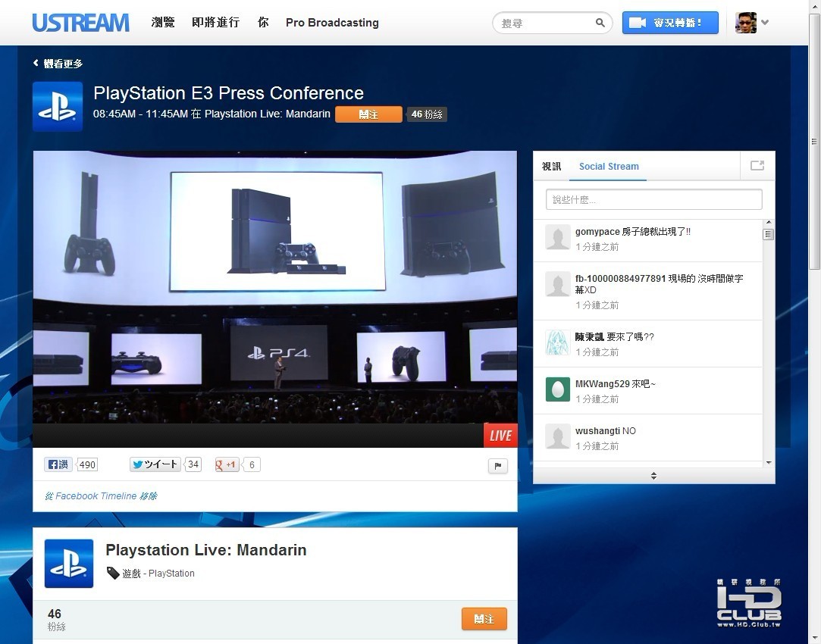Screen dimensions: 821x644
Task: Open the user profile avatar
Action: click(x=746, y=23)
